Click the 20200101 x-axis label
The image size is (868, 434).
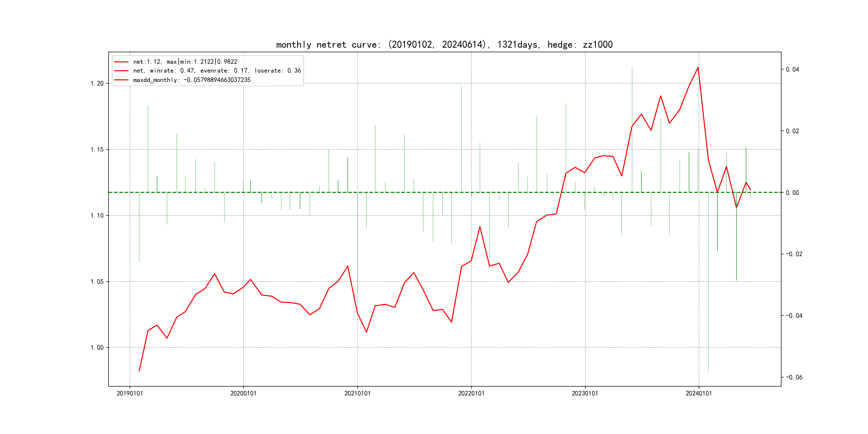click(243, 393)
